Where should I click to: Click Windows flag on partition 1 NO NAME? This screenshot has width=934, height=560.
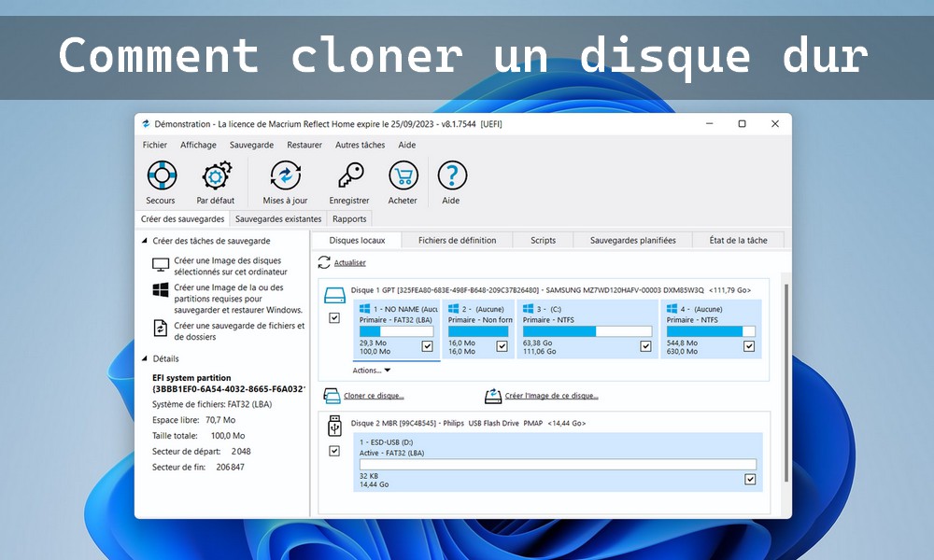[x=364, y=309]
